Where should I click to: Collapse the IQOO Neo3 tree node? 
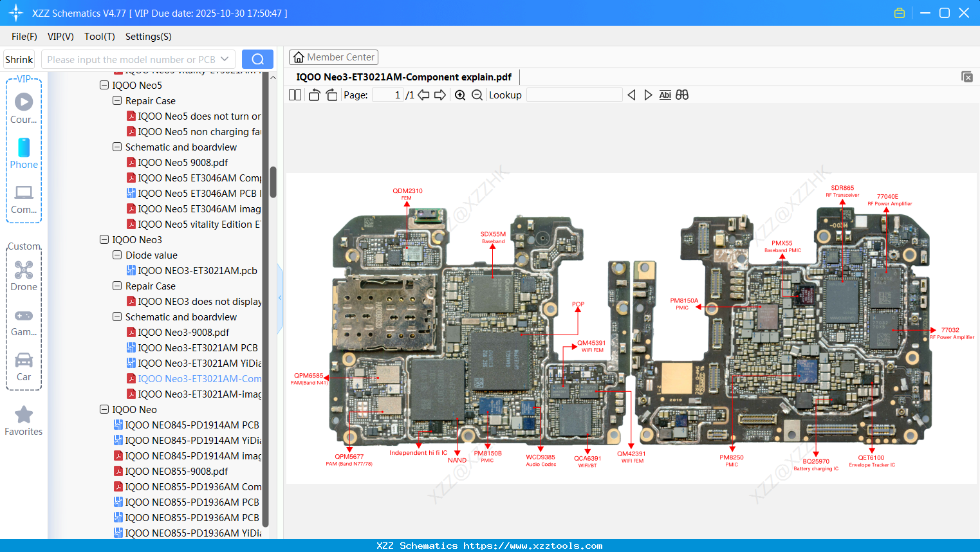tap(104, 239)
